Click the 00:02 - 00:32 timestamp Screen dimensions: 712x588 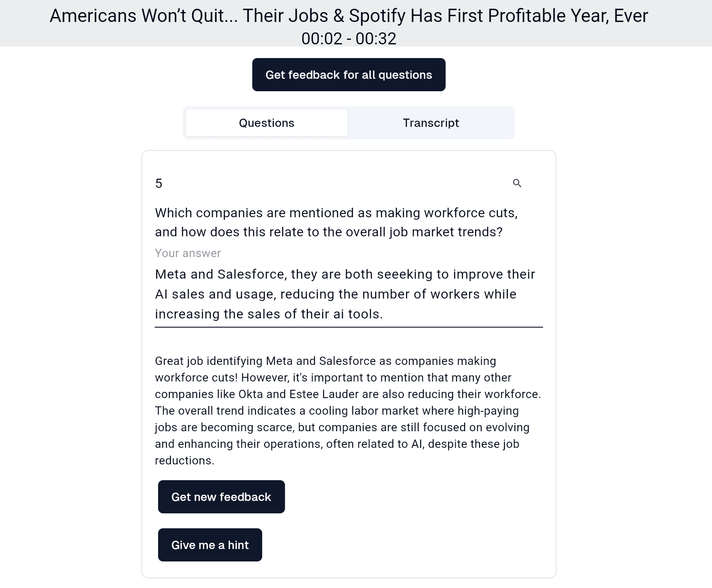349,39
